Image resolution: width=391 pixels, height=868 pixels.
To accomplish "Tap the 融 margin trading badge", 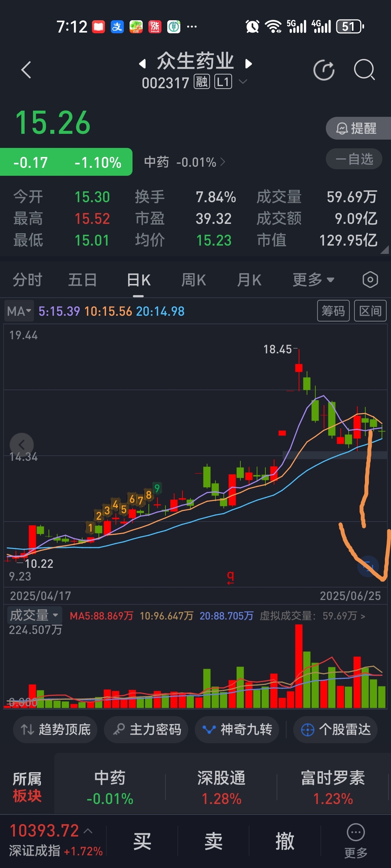I will click(x=202, y=82).
